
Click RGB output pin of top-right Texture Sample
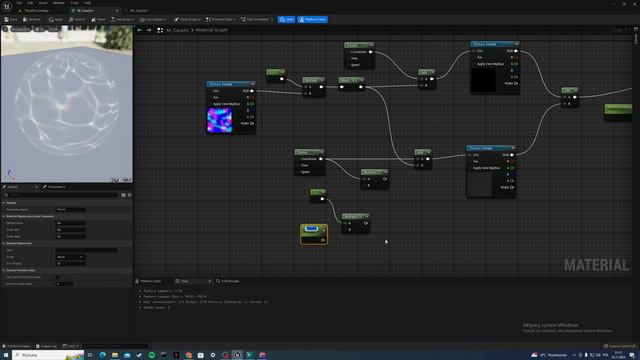516,51
